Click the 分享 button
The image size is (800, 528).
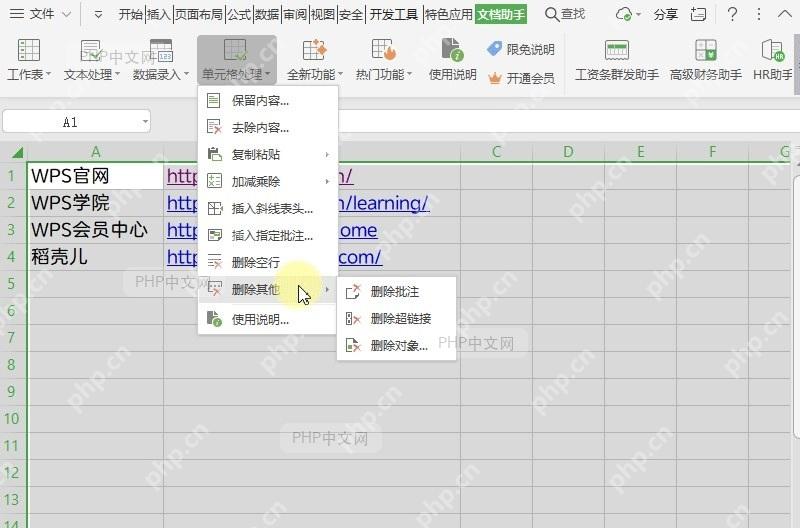point(666,14)
